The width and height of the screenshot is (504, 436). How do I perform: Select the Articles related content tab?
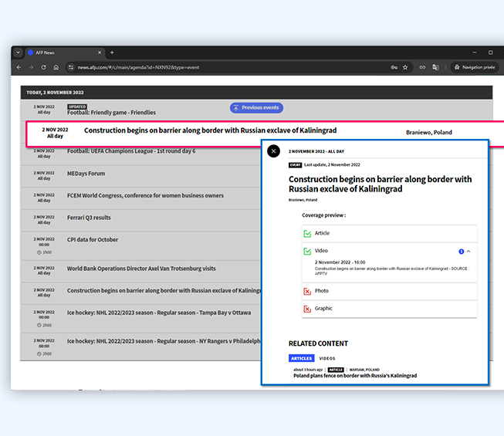(x=301, y=358)
